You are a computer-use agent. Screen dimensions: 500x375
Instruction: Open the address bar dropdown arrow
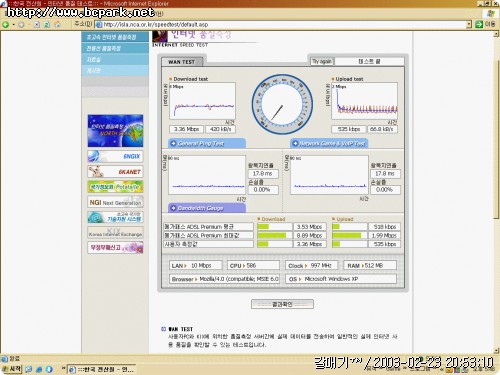(x=469, y=25)
